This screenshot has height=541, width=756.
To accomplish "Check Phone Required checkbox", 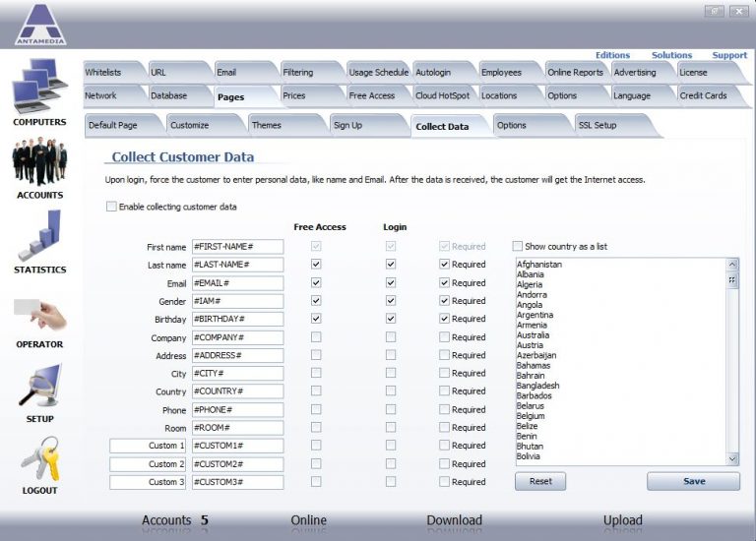I will (444, 409).
